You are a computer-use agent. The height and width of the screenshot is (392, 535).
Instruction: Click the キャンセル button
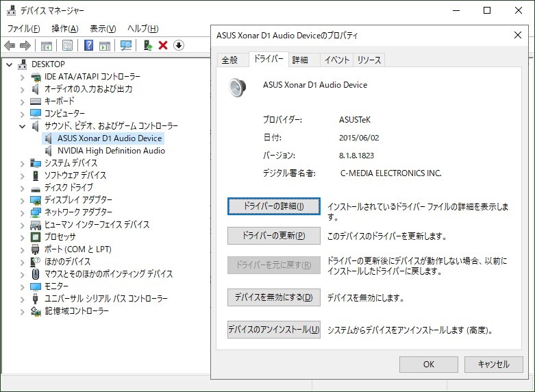point(493,365)
